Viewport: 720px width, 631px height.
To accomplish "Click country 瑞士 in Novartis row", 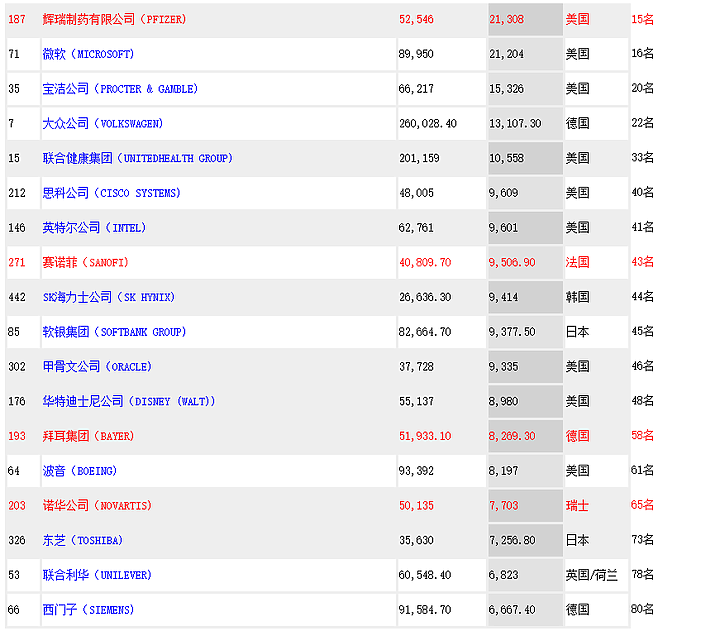I will pos(577,506).
